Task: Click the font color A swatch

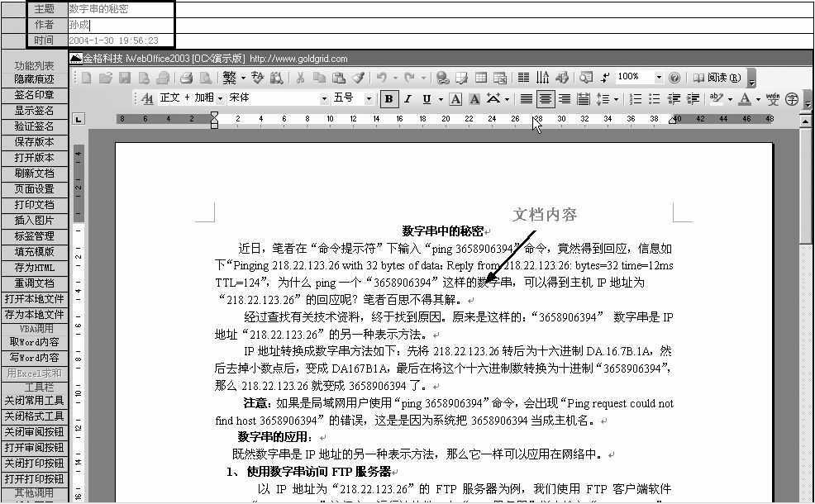Action: (x=746, y=99)
